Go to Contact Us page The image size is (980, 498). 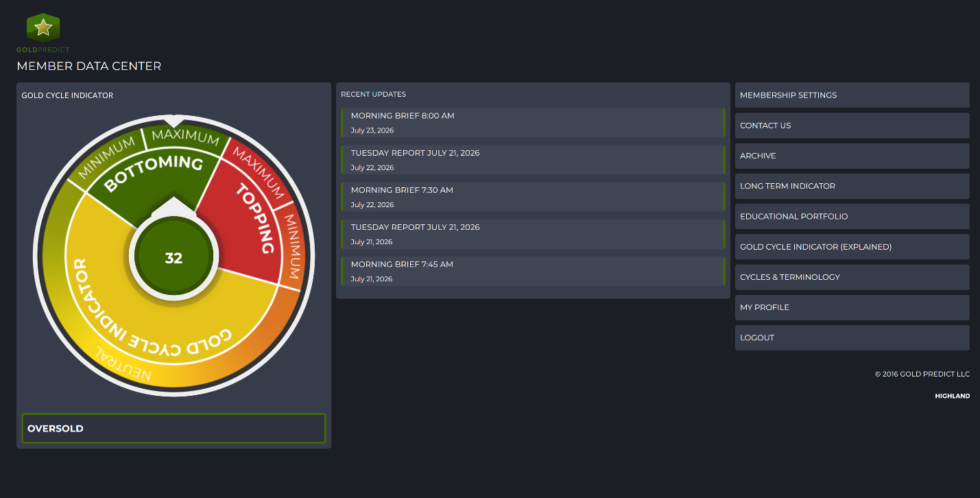(852, 126)
